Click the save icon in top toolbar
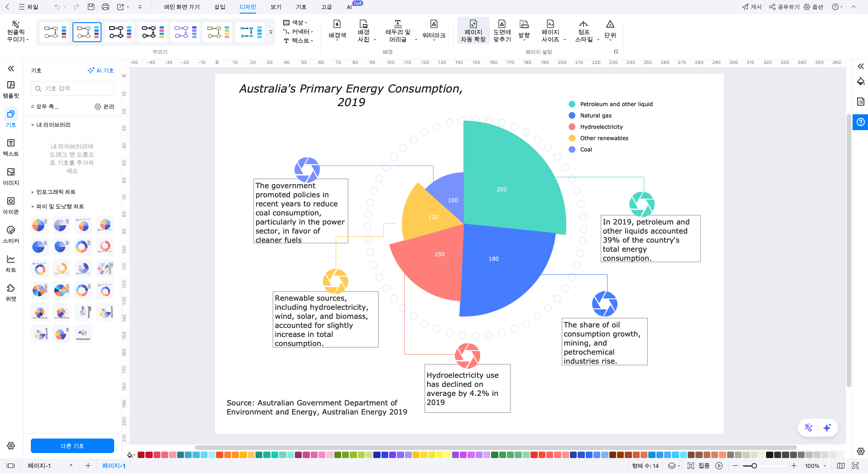 pos(91,7)
